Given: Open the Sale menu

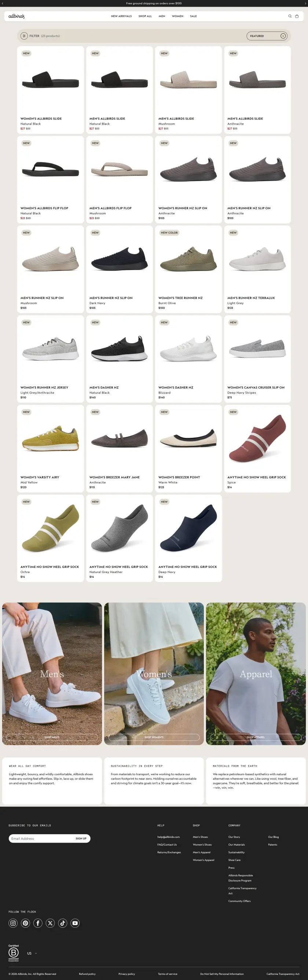Looking at the screenshot, I should (x=193, y=16).
